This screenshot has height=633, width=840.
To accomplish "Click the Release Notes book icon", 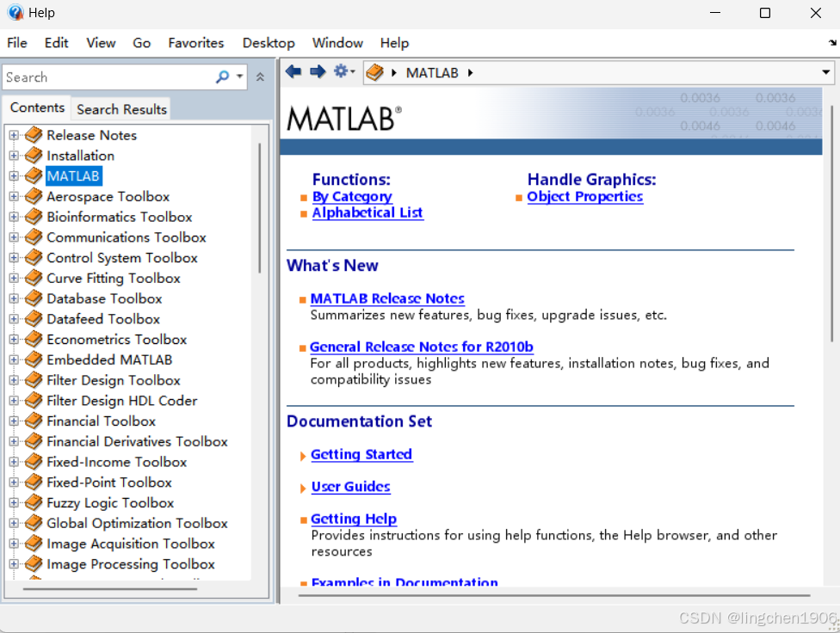I will 34,135.
